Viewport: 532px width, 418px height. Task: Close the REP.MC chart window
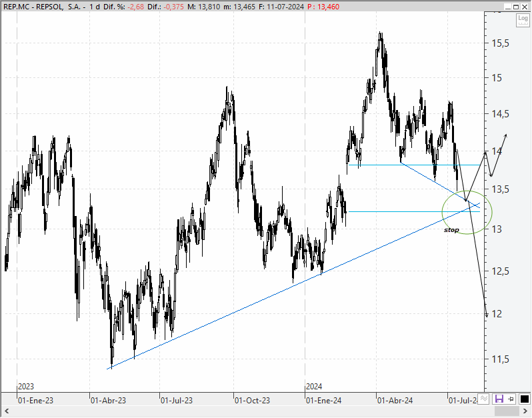(x=525, y=7)
